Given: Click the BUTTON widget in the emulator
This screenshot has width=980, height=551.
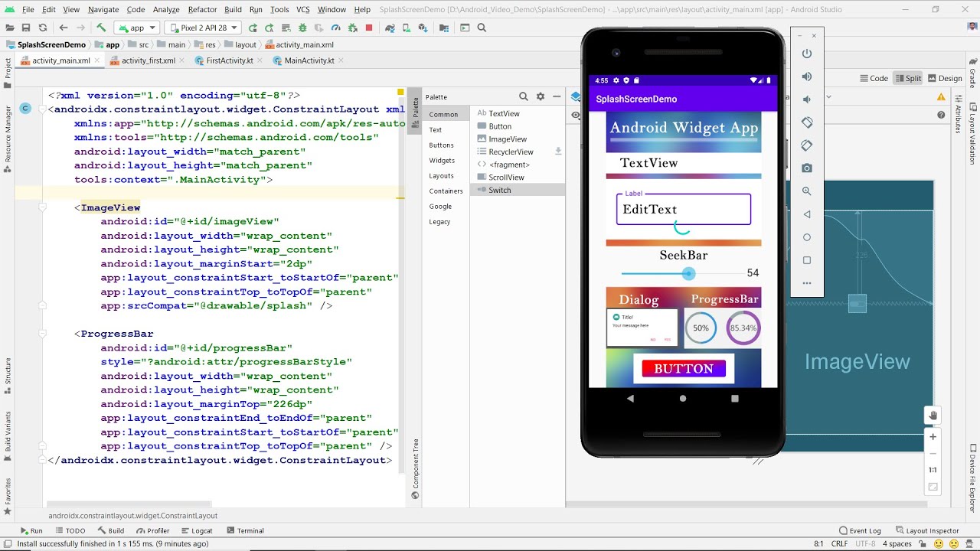Looking at the screenshot, I should (x=684, y=369).
